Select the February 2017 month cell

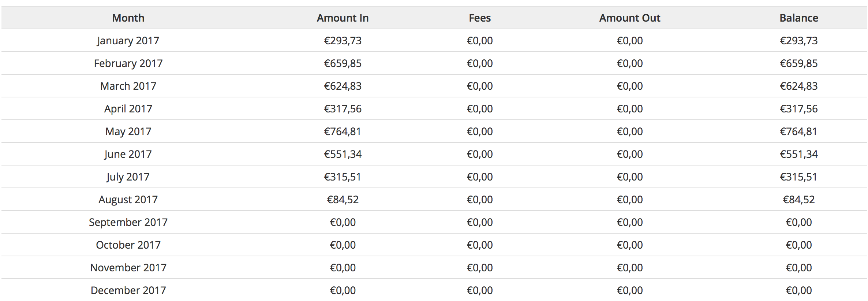128,63
